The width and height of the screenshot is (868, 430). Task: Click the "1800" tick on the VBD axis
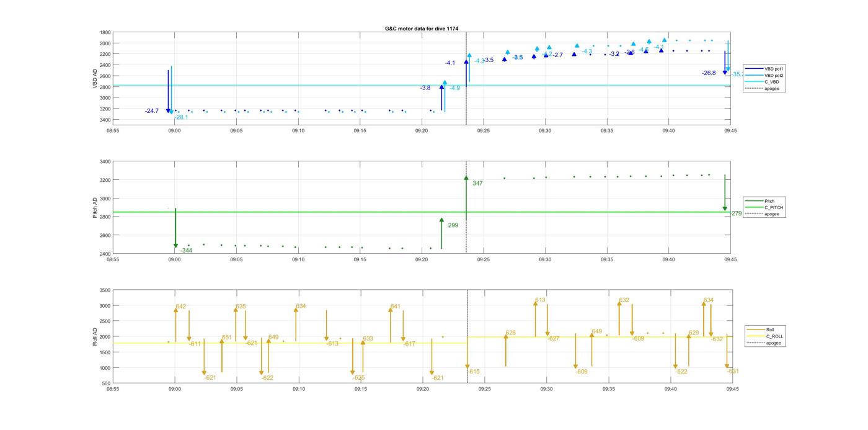(105, 32)
